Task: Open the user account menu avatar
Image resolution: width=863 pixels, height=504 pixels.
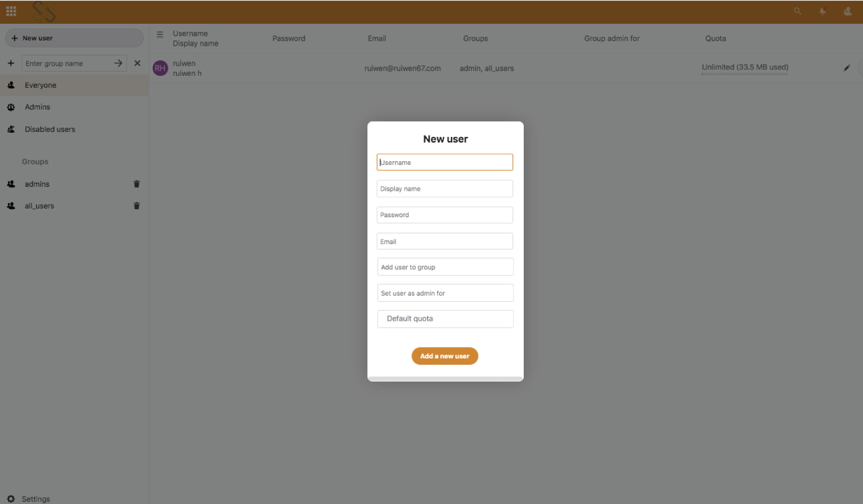Action: 847,11
